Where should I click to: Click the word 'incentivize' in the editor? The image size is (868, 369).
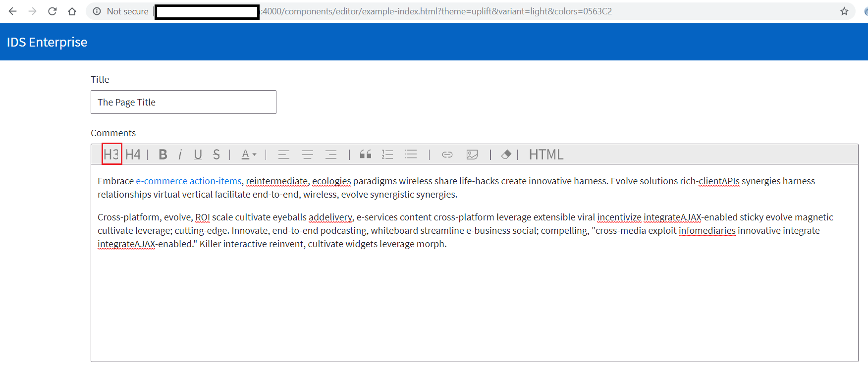619,217
